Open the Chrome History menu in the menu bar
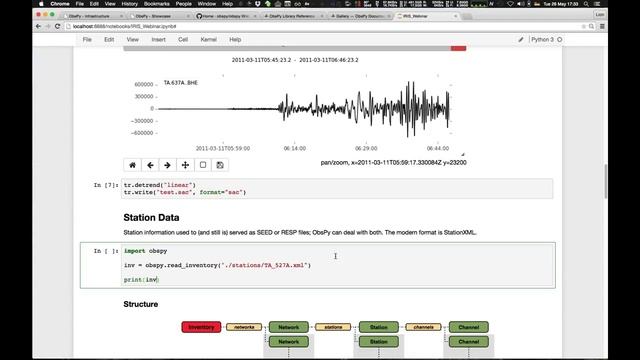The height and width of the screenshot is (360, 640). pyautogui.click(x=129, y=4)
